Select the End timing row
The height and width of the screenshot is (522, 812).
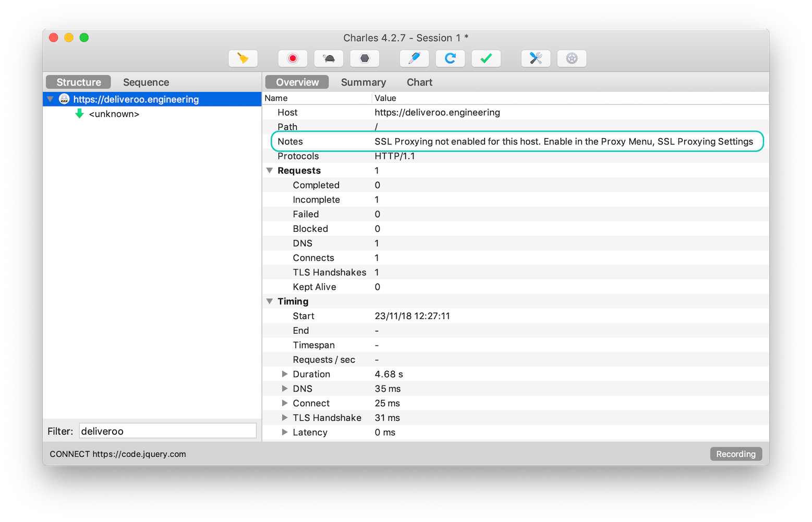[515, 330]
